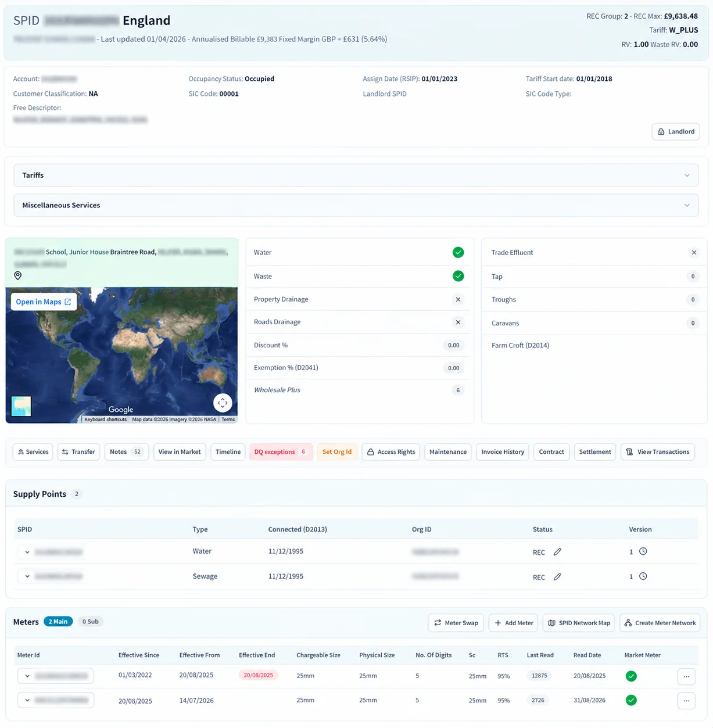Edit status of Sewage supply point
Image resolution: width=713 pixels, height=728 pixels.
click(557, 577)
